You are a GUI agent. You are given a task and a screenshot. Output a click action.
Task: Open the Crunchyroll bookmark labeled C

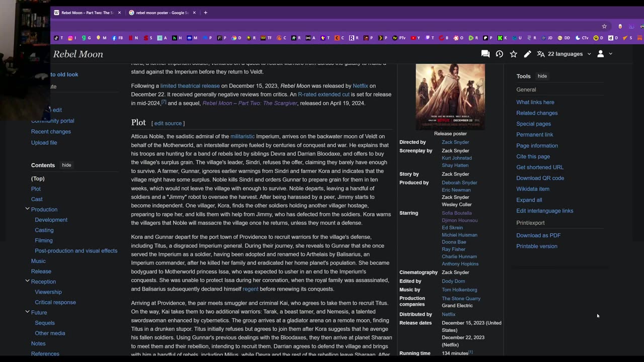click(281, 38)
